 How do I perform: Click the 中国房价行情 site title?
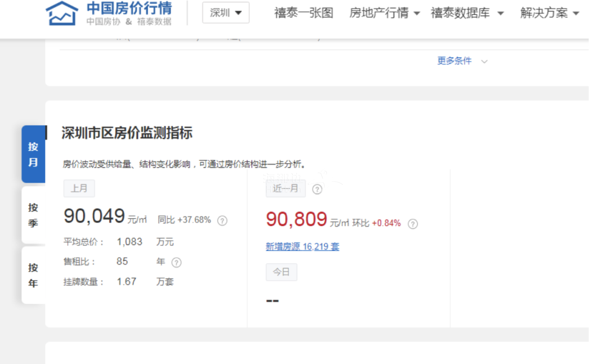(x=129, y=8)
